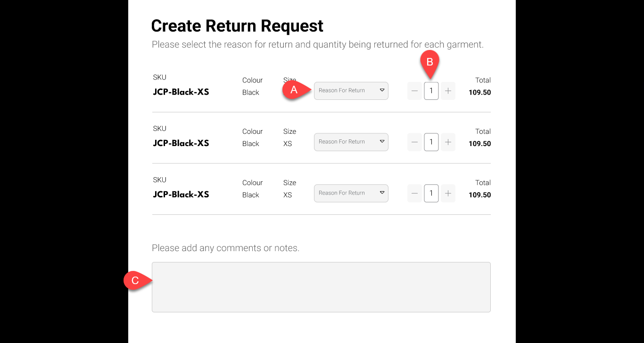This screenshot has width=644, height=343.
Task: Click the red marker labeled A
Action: [294, 90]
